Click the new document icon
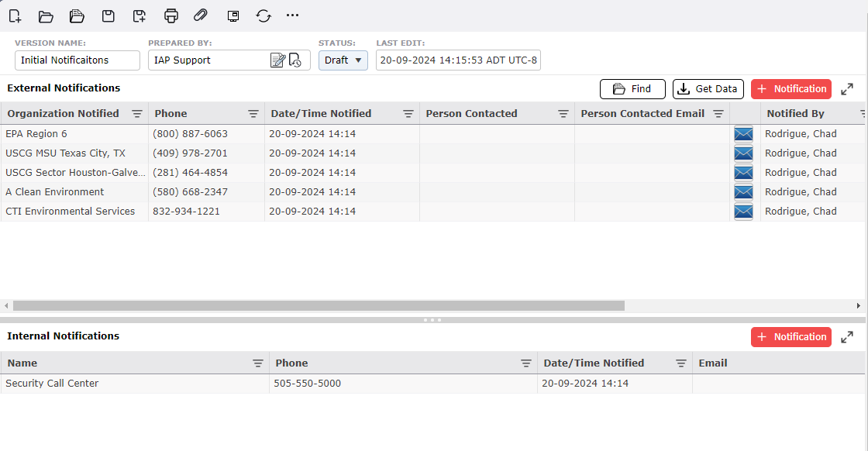This screenshot has width=868, height=451. coord(15,15)
